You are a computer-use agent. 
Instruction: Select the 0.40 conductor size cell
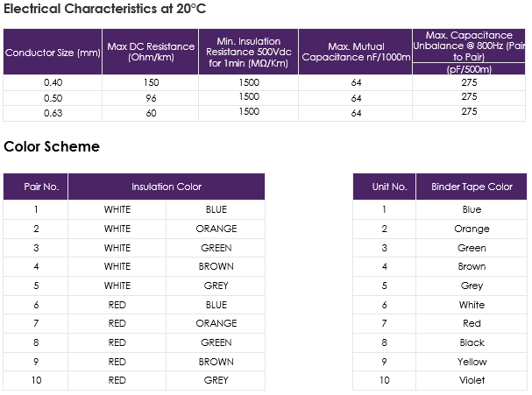pos(53,82)
